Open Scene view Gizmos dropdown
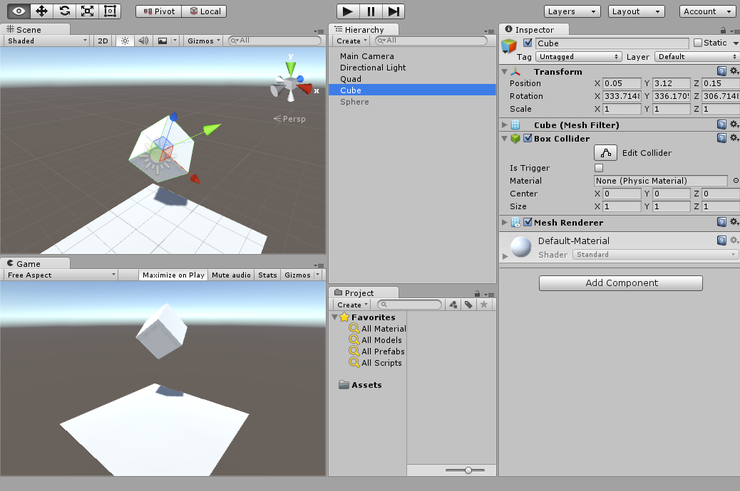Image resolution: width=740 pixels, height=491 pixels. tap(204, 41)
